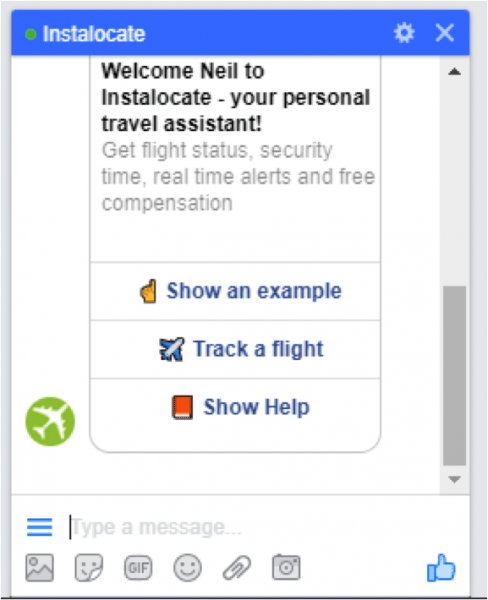
Task: Take a photo with the camera icon
Action: tap(286, 567)
